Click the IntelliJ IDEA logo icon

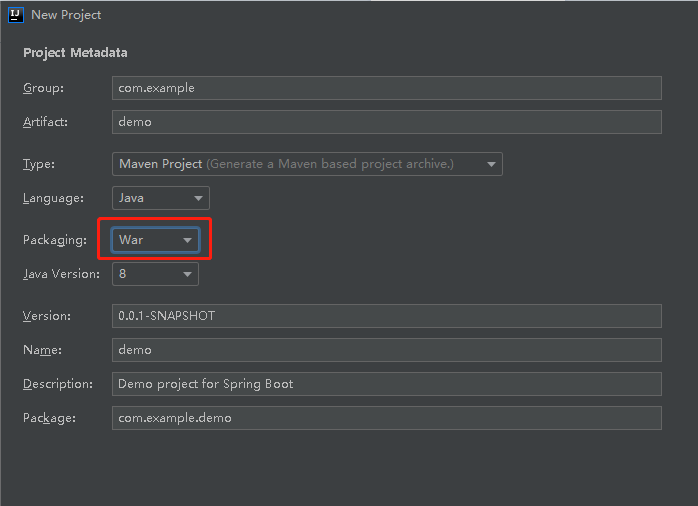point(16,15)
